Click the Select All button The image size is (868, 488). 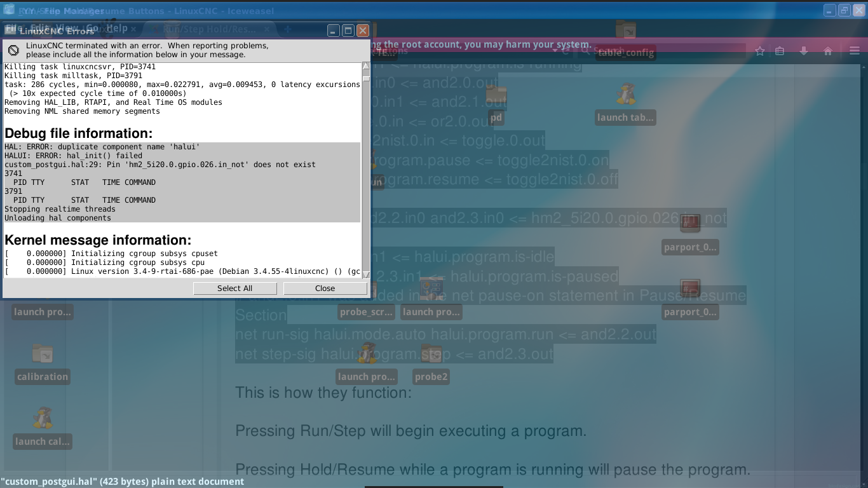click(x=234, y=288)
